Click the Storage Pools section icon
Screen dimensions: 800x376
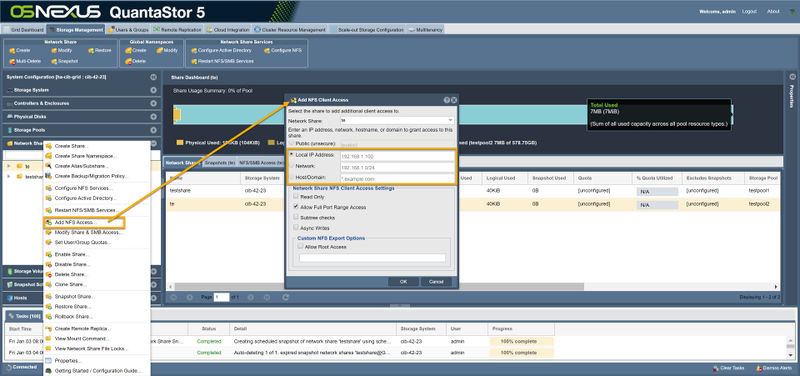coord(10,130)
